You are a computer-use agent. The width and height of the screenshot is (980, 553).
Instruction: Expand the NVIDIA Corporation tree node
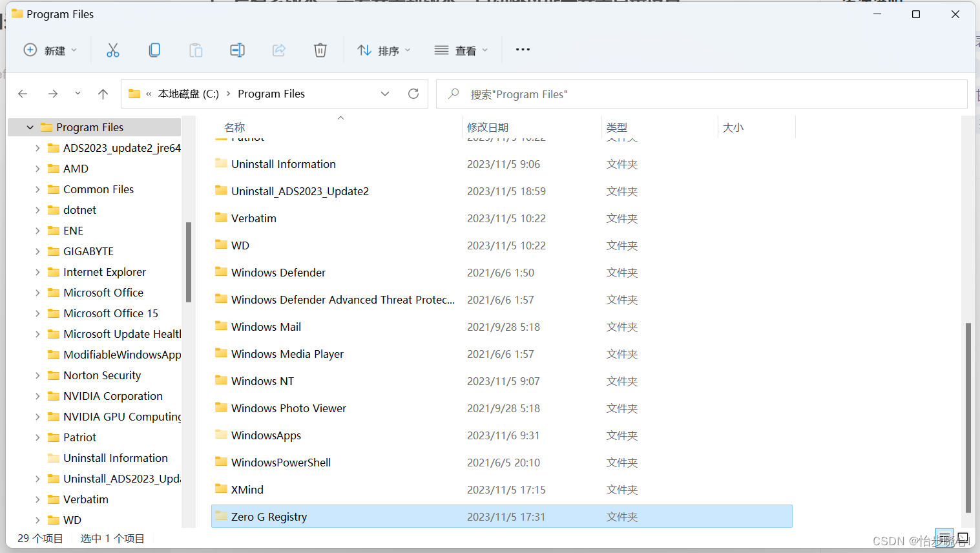37,396
